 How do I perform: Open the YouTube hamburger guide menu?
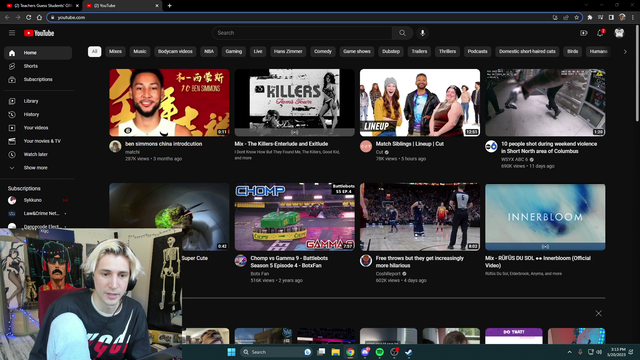pyautogui.click(x=12, y=33)
